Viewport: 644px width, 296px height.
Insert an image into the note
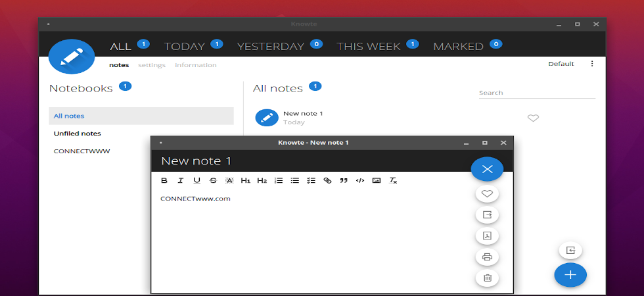[376, 180]
